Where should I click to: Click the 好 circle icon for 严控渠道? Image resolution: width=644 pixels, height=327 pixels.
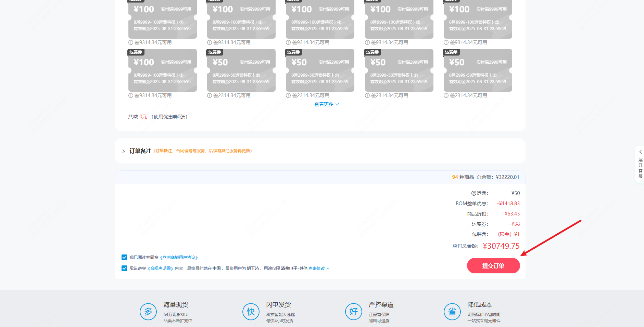pyautogui.click(x=353, y=312)
